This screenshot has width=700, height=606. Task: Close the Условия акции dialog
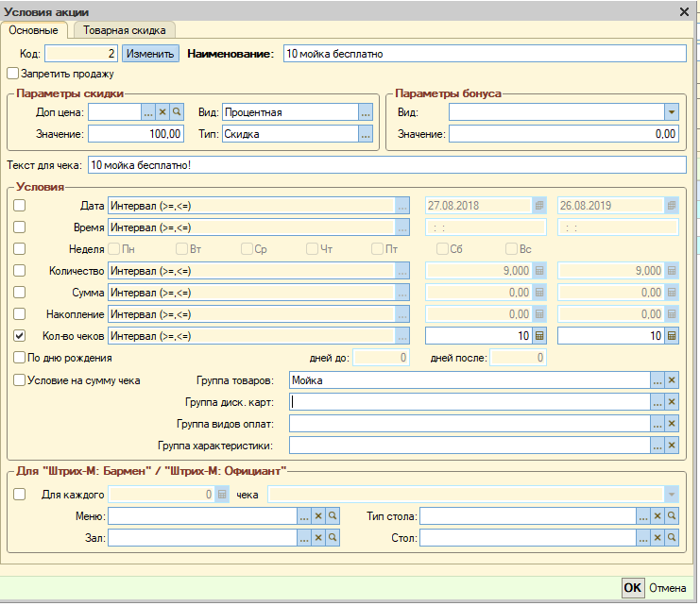(x=684, y=11)
